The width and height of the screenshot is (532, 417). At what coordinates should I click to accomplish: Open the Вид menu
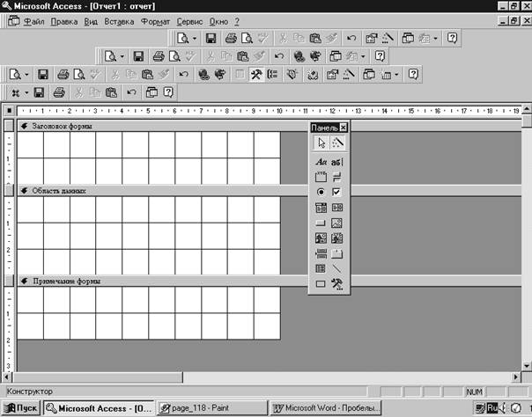(x=91, y=22)
